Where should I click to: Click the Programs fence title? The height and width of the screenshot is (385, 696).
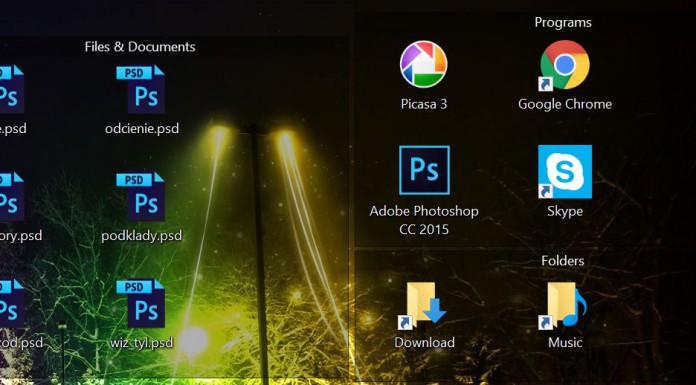(x=563, y=22)
